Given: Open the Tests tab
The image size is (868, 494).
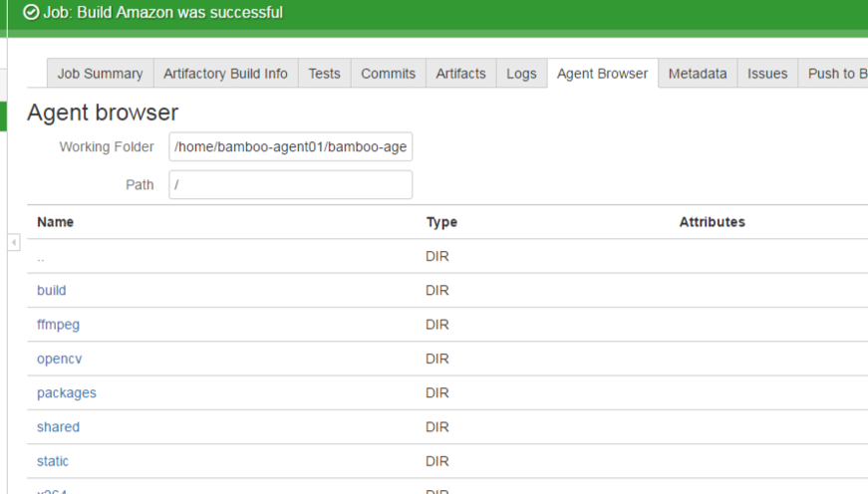Looking at the screenshot, I should click(x=324, y=74).
